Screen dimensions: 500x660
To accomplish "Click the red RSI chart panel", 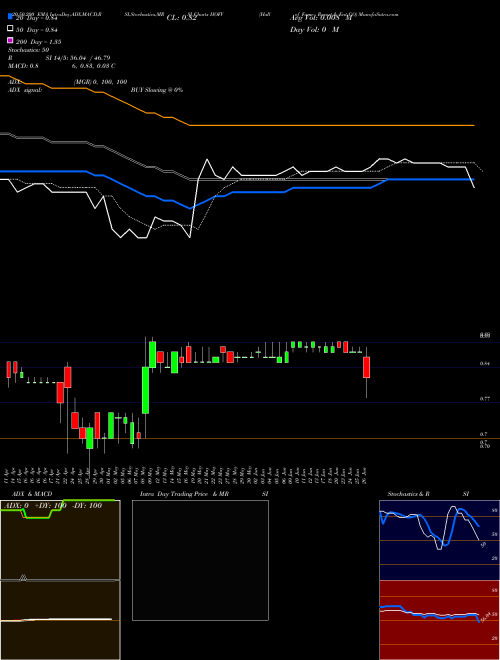I will click(439, 620).
